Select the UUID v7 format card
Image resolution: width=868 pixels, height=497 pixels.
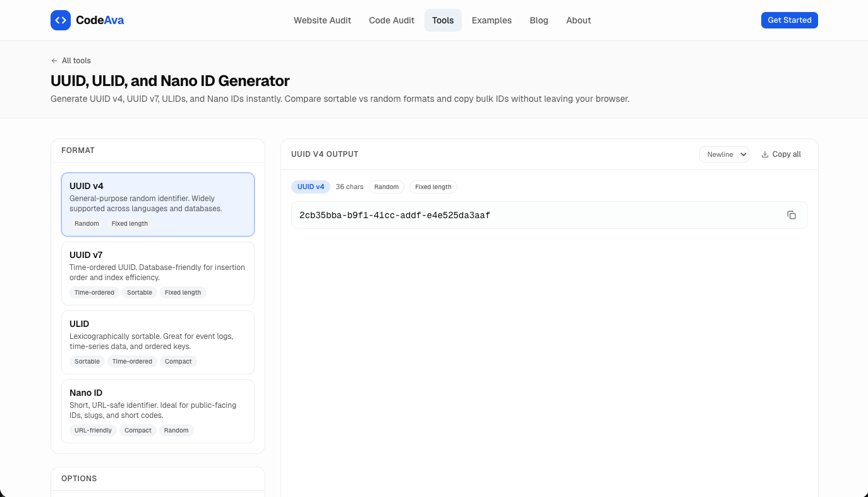coord(158,274)
